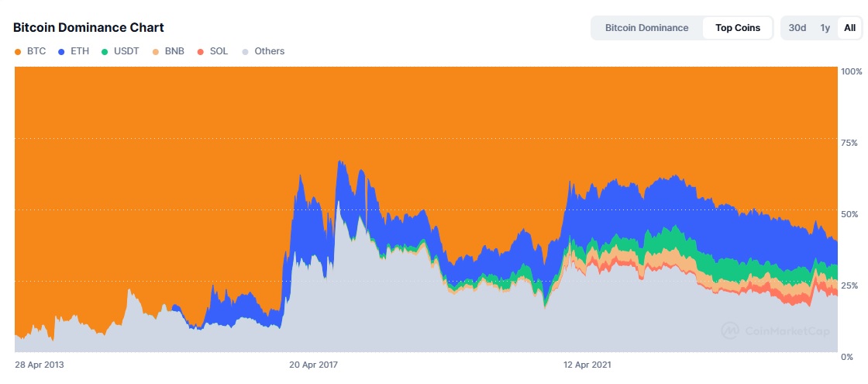Click the 28 Apr 2013 axis label

pyautogui.click(x=39, y=365)
